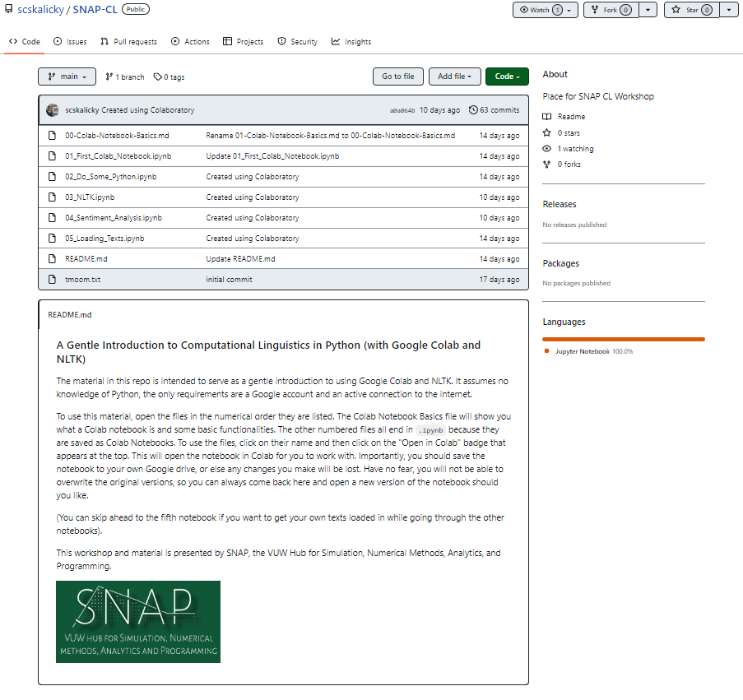Open the scskalicky owner profile link
Viewport: 743px width, 700px height.
tap(41, 10)
